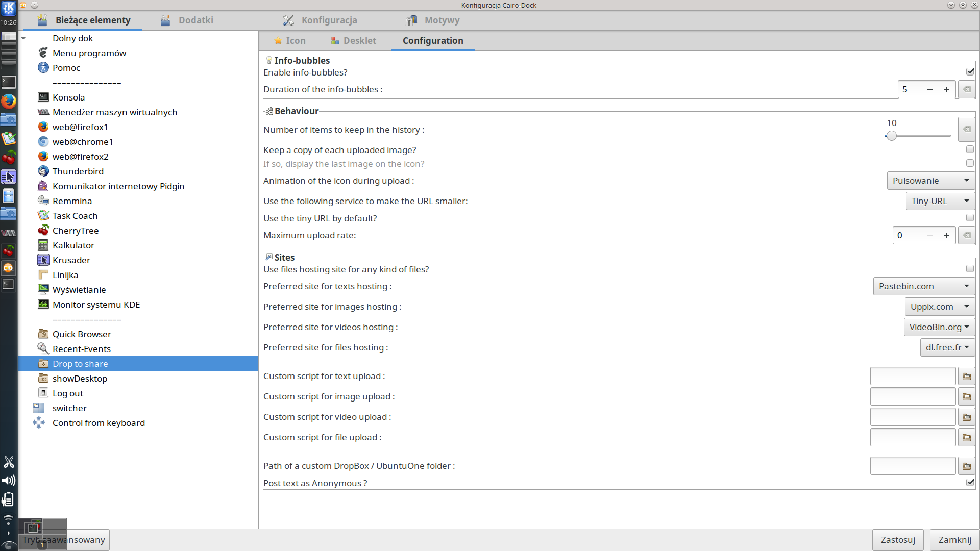Image resolution: width=980 pixels, height=551 pixels.
Task: Click the Recent-Events magnifier icon
Action: pyautogui.click(x=43, y=348)
